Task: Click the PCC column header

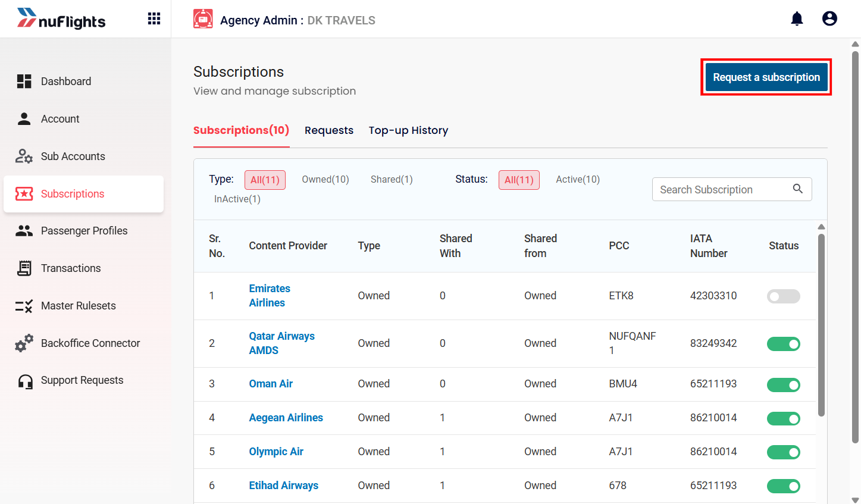Action: point(619,246)
